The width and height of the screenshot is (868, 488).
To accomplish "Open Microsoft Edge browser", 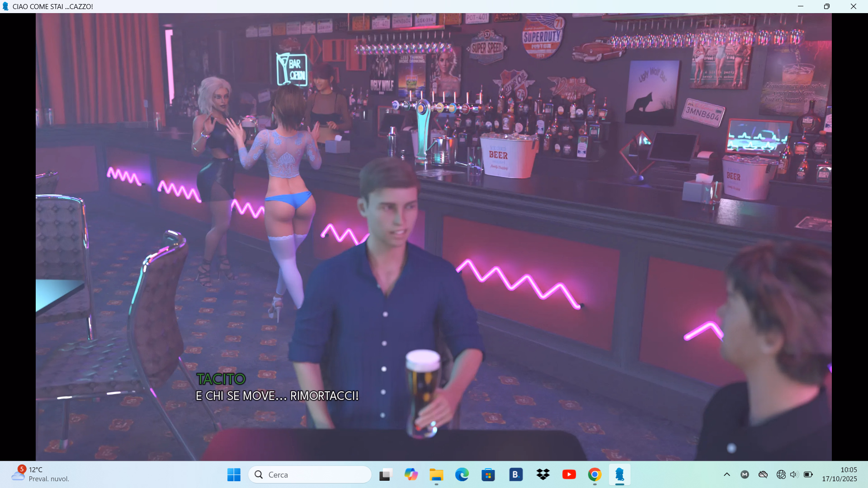I will pyautogui.click(x=462, y=474).
